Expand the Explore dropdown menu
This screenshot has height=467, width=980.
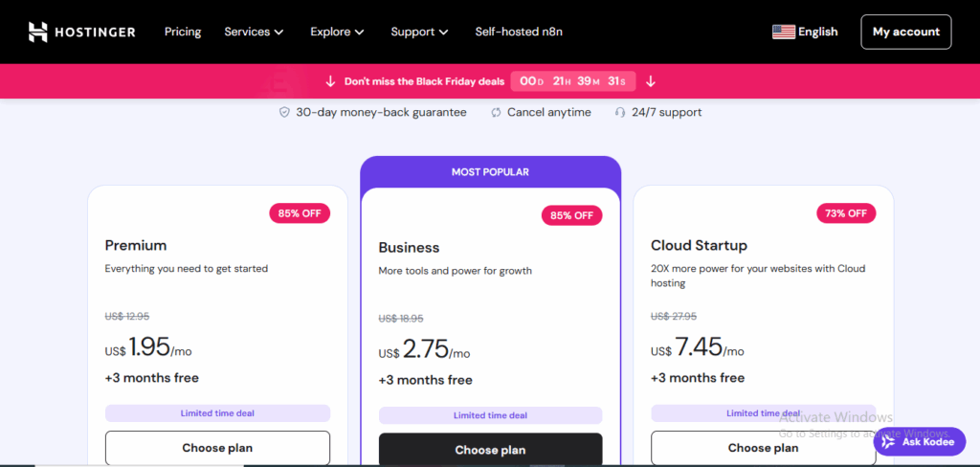point(337,32)
